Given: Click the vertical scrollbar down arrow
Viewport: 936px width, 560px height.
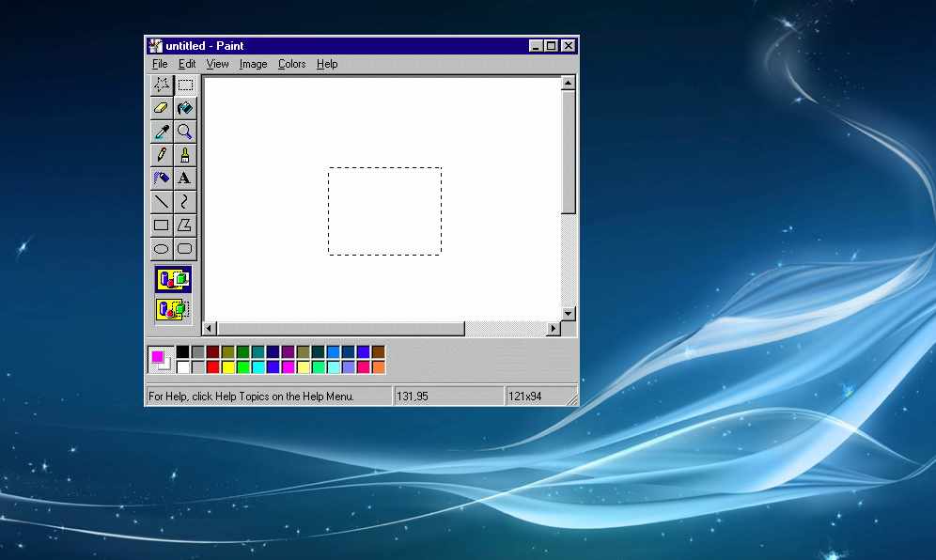Looking at the screenshot, I should [x=568, y=314].
